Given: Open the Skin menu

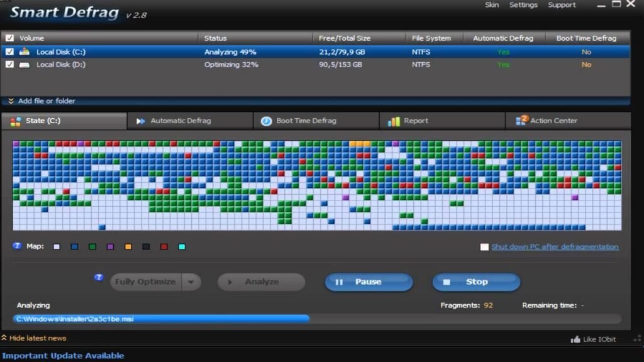Looking at the screenshot, I should [x=492, y=5].
